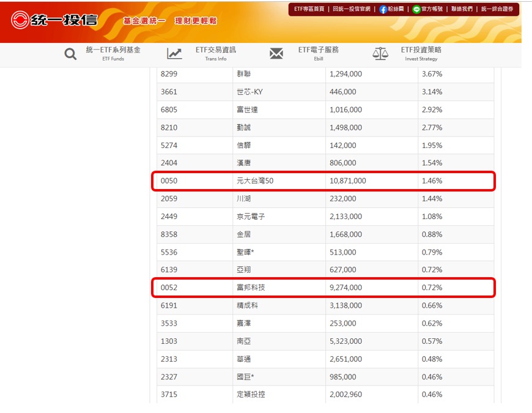
Task: Select stock name 富邦科技
Action: (251, 288)
